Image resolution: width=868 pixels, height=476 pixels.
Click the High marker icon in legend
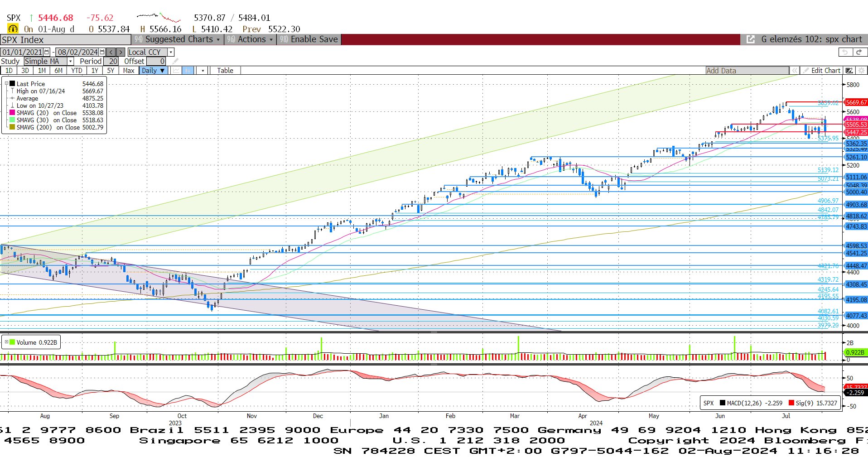coord(13,91)
